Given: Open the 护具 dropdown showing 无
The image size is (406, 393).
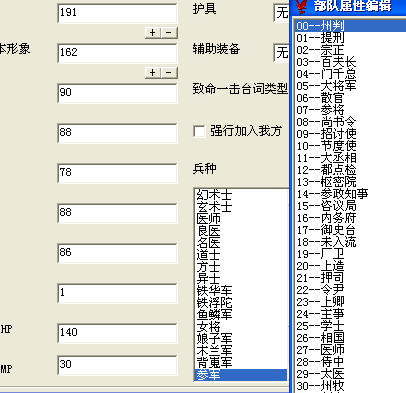Looking at the screenshot, I should click(x=282, y=13).
